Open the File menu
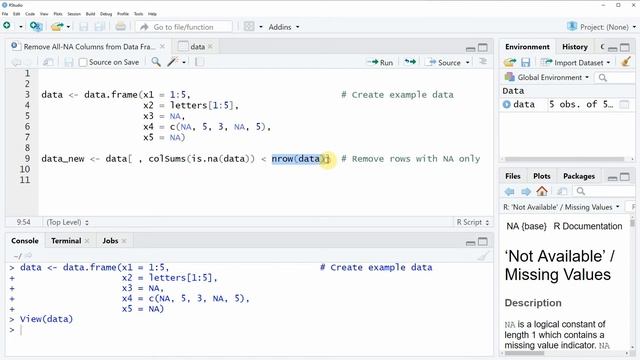The image size is (640, 360). pyautogui.click(x=5, y=14)
